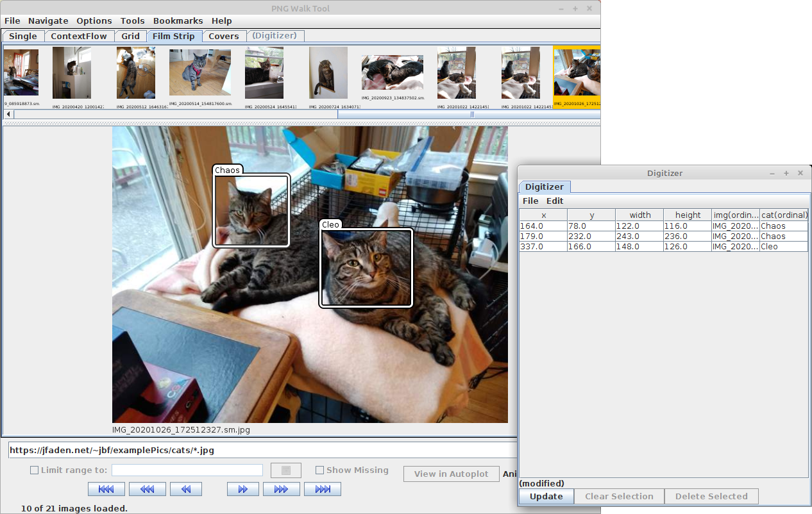
Task: Select thumbnail IMG_20200524 in the film strip
Action: 264,73
